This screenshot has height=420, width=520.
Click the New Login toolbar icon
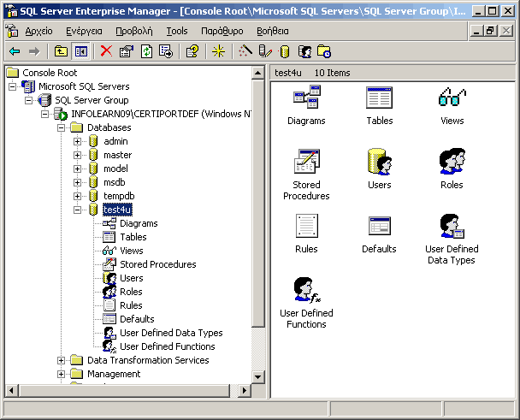(304, 51)
